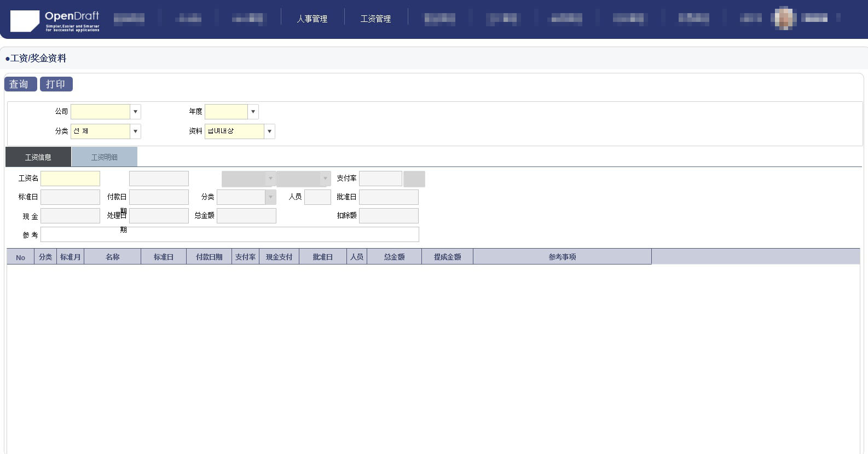Screen dimensions: 868x454
Task: Open the 工资管理 menu
Action: (375, 19)
